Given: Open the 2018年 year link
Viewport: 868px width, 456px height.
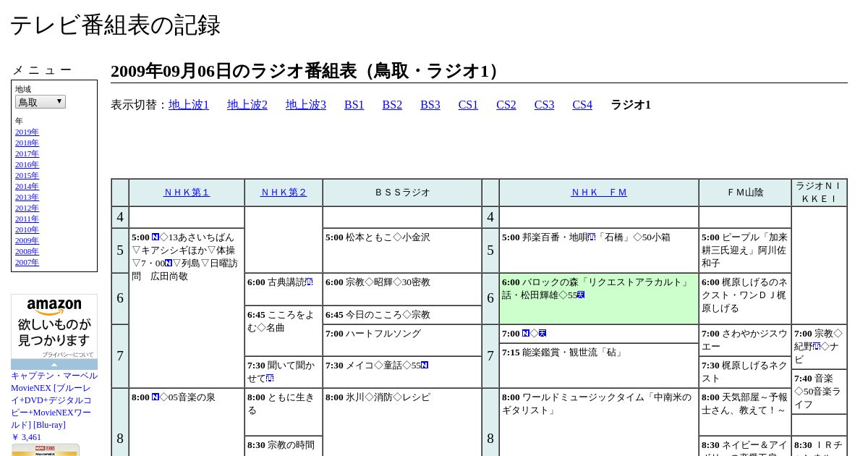Looking at the screenshot, I should [x=27, y=143].
